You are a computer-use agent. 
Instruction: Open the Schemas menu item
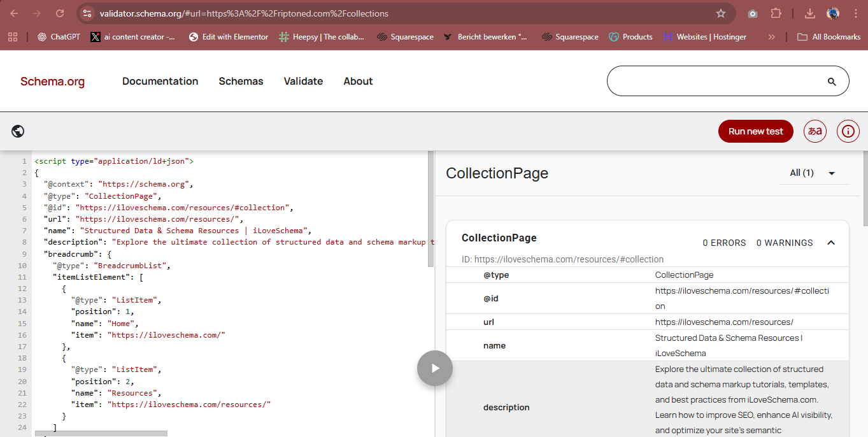tap(241, 81)
